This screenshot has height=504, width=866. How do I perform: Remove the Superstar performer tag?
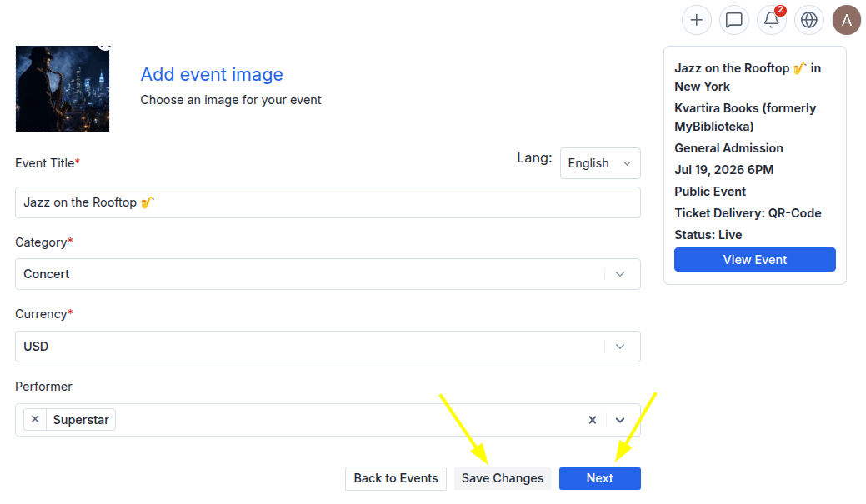tap(35, 420)
